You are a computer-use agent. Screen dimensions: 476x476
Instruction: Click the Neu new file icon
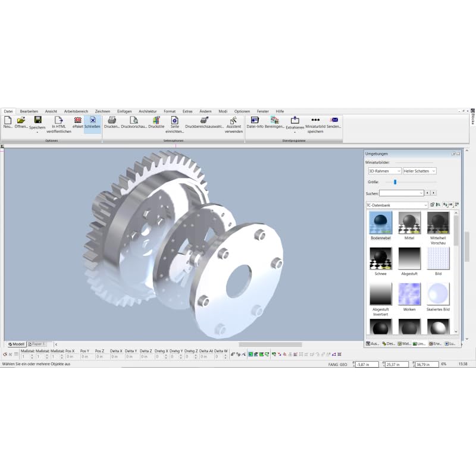(x=8, y=120)
